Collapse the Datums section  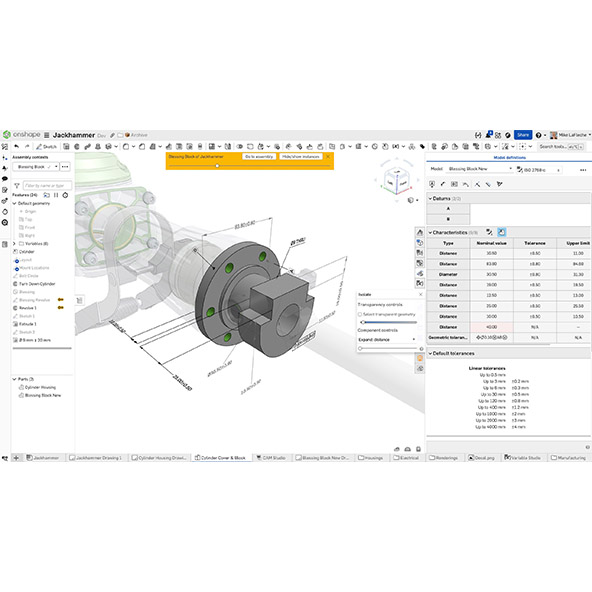tap(430, 198)
